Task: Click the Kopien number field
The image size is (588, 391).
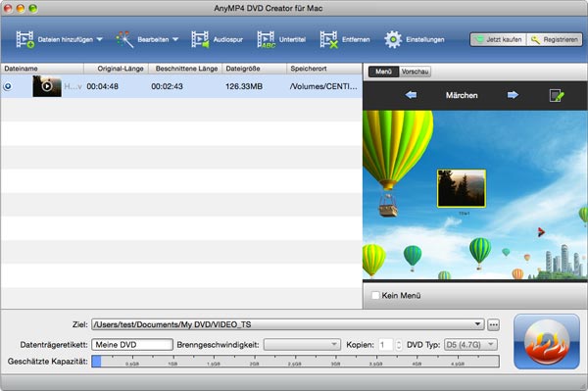Action: click(x=385, y=345)
